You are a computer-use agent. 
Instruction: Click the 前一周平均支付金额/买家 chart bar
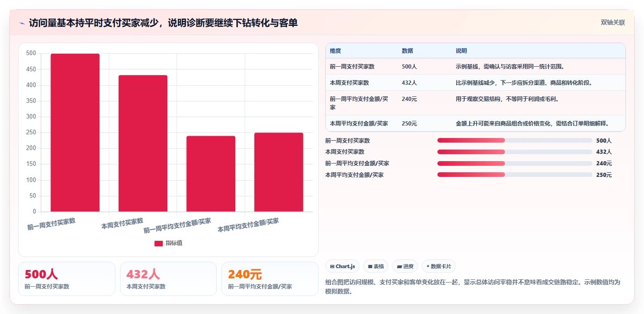click(x=211, y=174)
